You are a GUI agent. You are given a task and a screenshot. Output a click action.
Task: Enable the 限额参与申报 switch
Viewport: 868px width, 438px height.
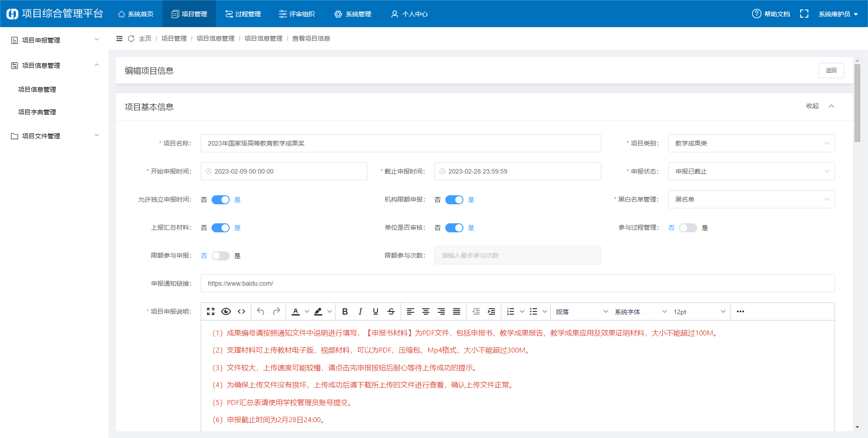click(221, 256)
